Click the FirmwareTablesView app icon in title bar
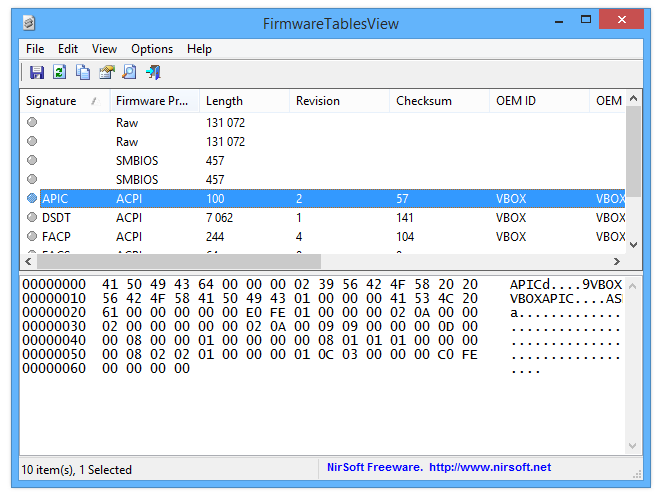671x496 pixels. [x=29, y=23]
